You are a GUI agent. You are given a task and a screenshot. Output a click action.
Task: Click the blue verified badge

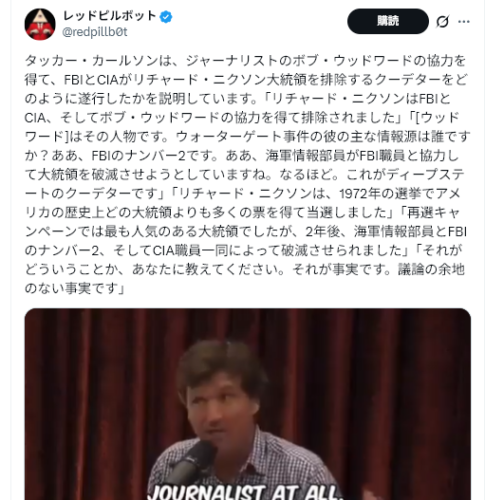point(166,16)
